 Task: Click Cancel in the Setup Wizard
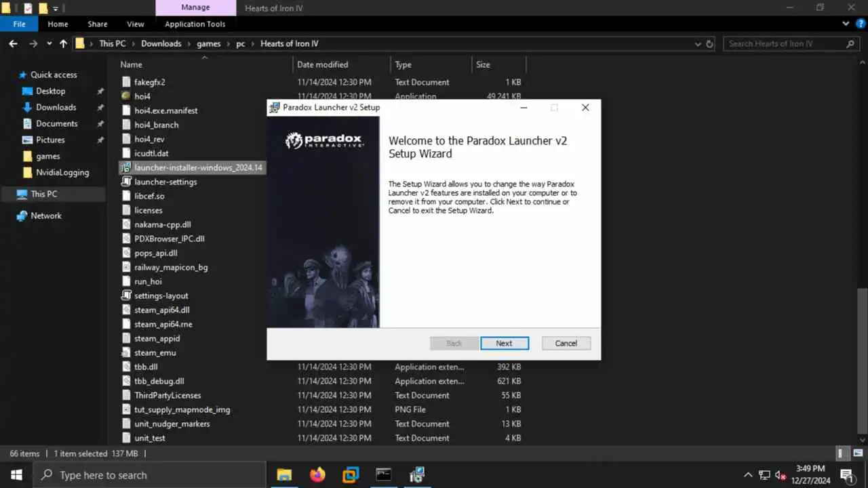[566, 343]
